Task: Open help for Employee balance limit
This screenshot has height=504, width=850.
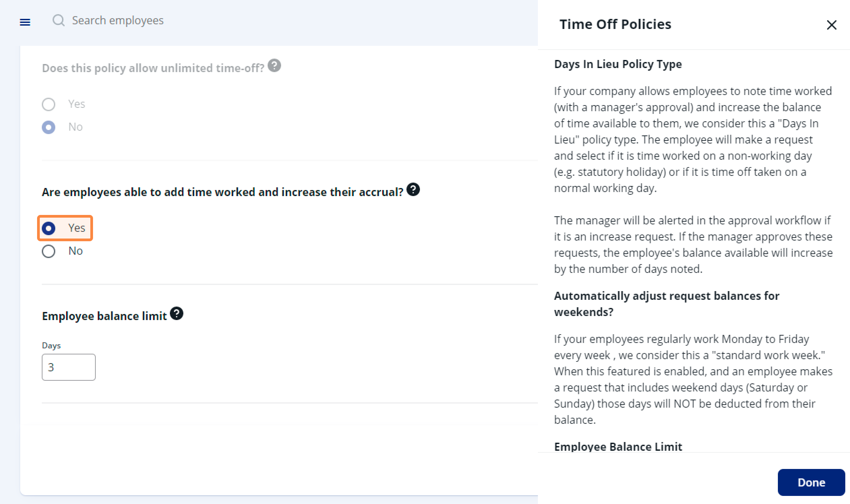Action: click(x=176, y=313)
